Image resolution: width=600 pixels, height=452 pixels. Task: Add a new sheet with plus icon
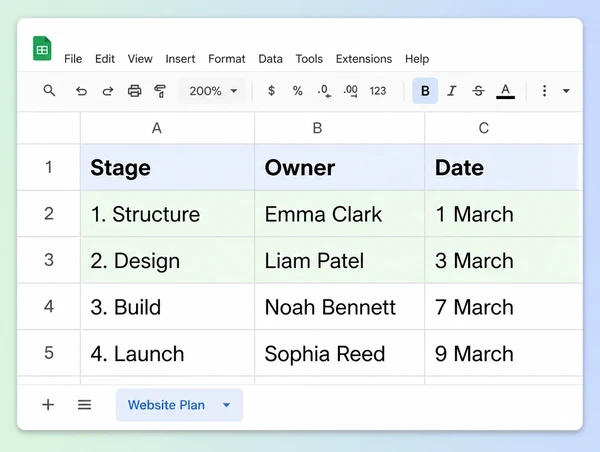point(48,405)
